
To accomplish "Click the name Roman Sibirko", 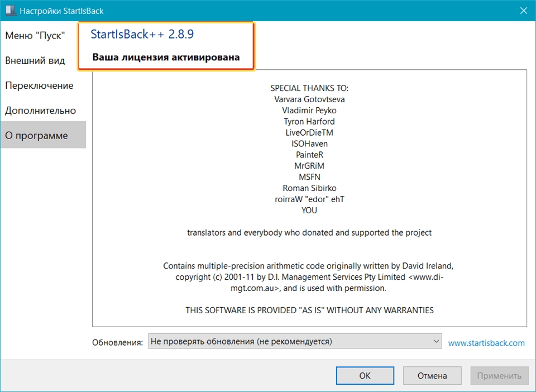I will 309,188.
